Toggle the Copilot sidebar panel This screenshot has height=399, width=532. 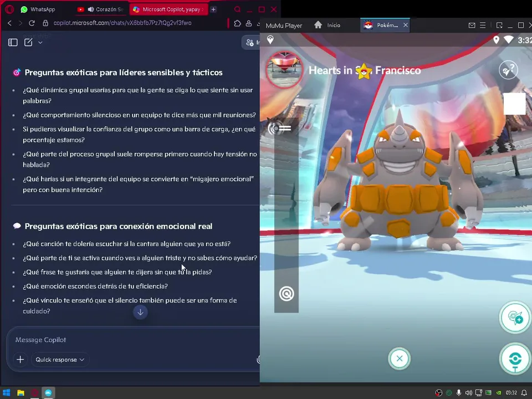click(13, 43)
